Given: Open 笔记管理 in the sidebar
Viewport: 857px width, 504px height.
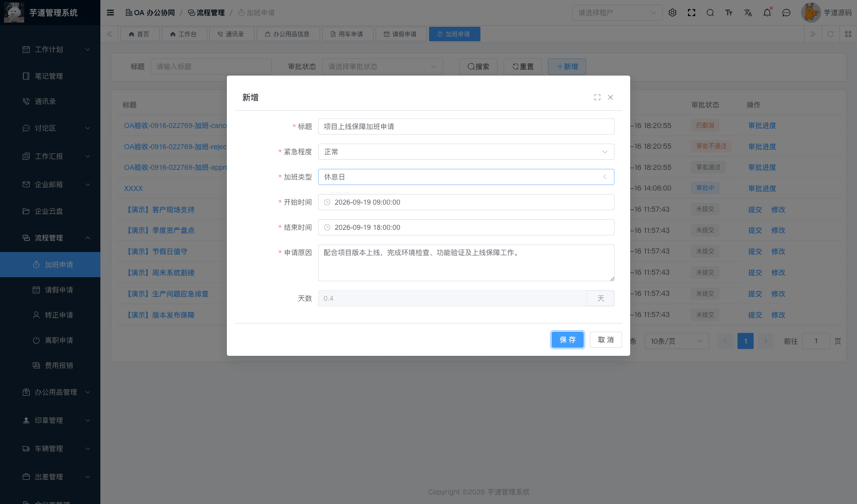Looking at the screenshot, I should 50,76.
